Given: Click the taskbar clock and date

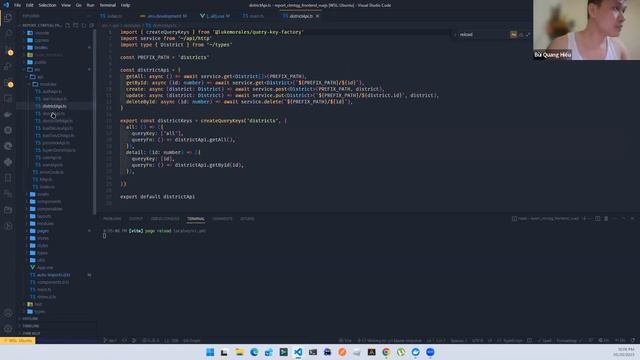Looking at the screenshot, I should [x=625, y=352].
